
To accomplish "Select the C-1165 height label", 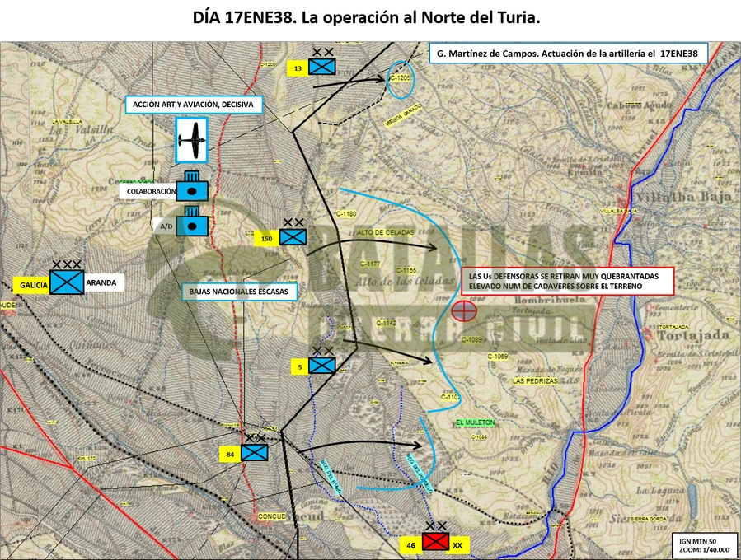I will 406,271.
